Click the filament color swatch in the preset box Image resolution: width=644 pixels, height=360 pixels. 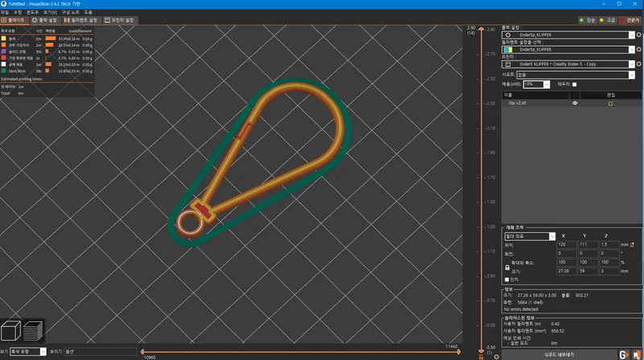pos(508,49)
